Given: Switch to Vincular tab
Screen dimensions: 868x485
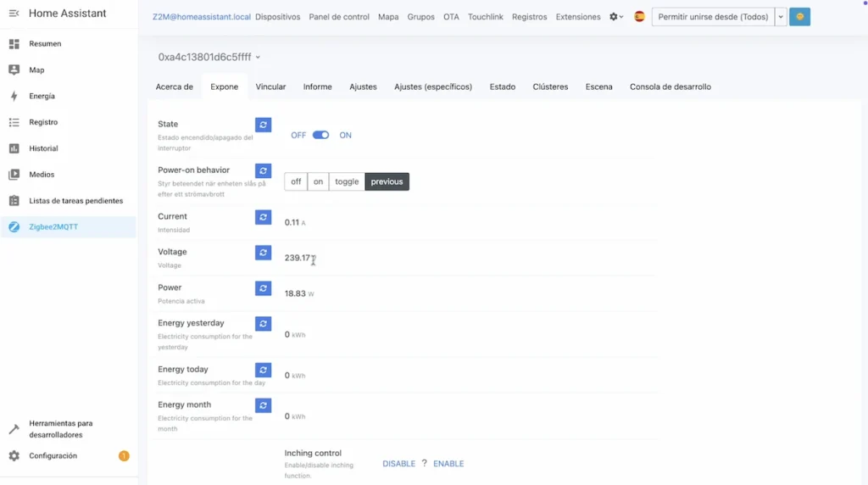Looking at the screenshot, I should 270,87.
